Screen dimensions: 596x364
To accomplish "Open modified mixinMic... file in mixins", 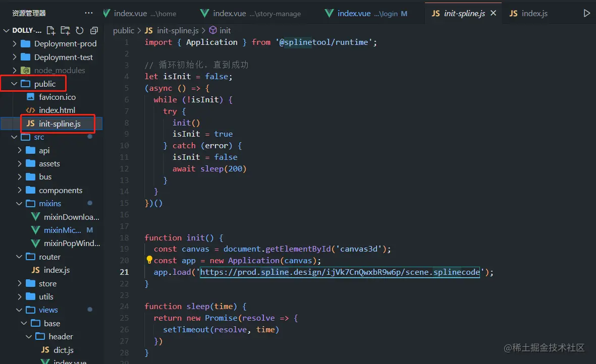I will [x=63, y=230].
